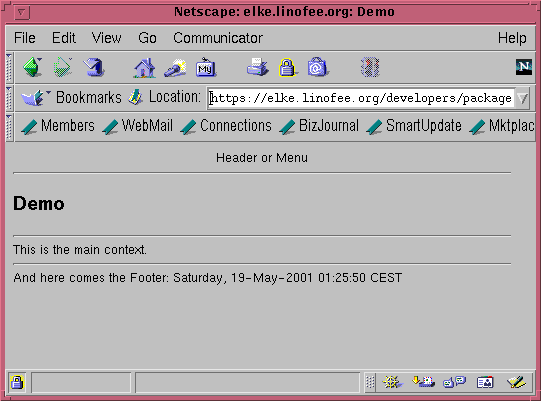Click the Stop traffic light icon
541x401 pixels.
[x=370, y=67]
